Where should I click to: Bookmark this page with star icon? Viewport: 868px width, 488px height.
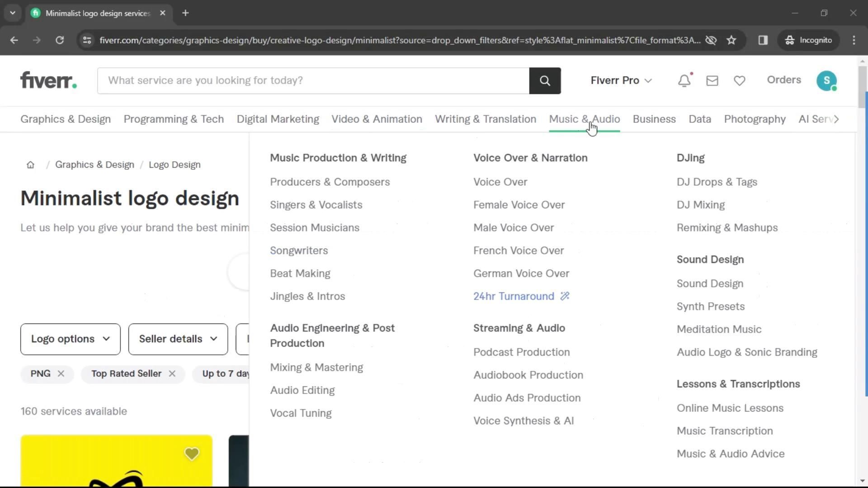(x=731, y=40)
